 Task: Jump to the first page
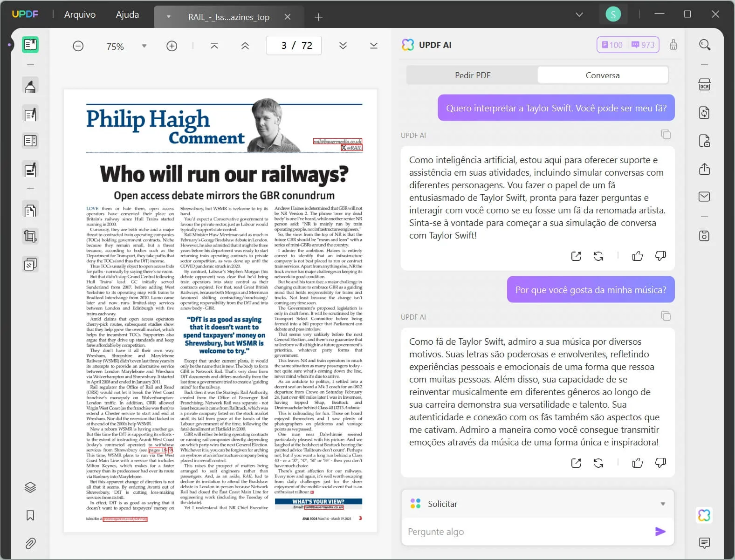coord(214,46)
